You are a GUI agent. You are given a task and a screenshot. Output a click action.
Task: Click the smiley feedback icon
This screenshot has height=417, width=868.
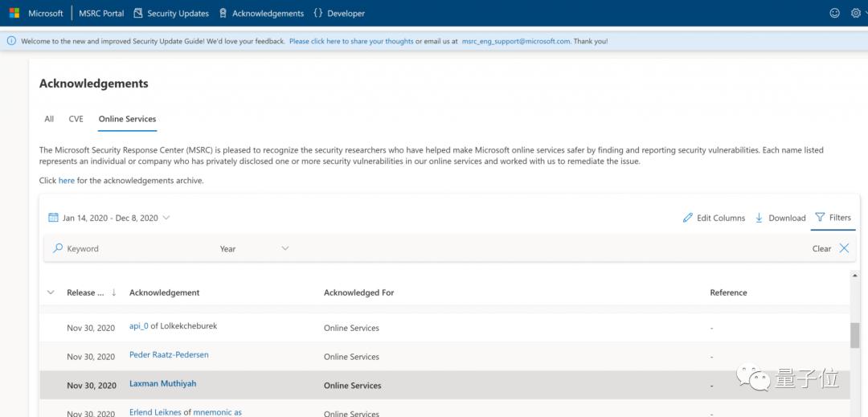(833, 13)
